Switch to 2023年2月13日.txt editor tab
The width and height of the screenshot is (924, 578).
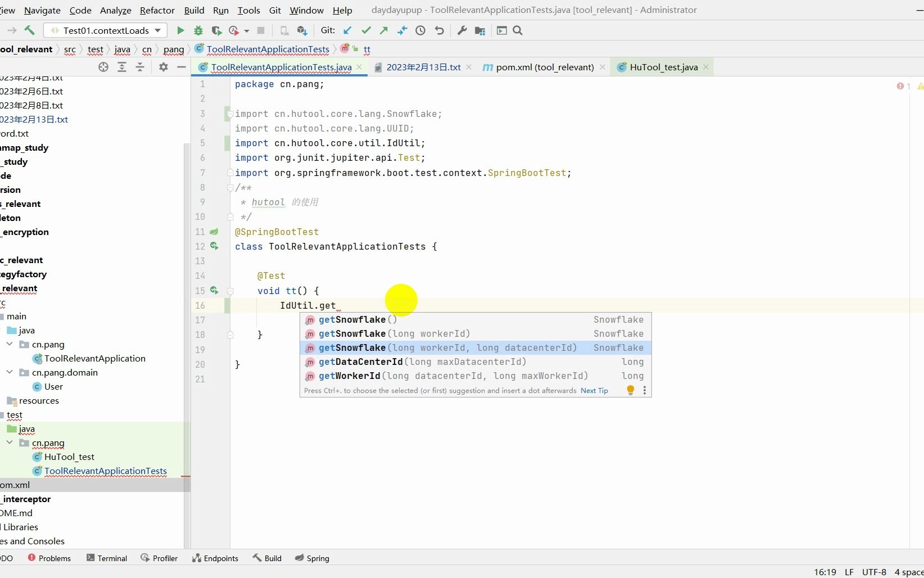[423, 67]
